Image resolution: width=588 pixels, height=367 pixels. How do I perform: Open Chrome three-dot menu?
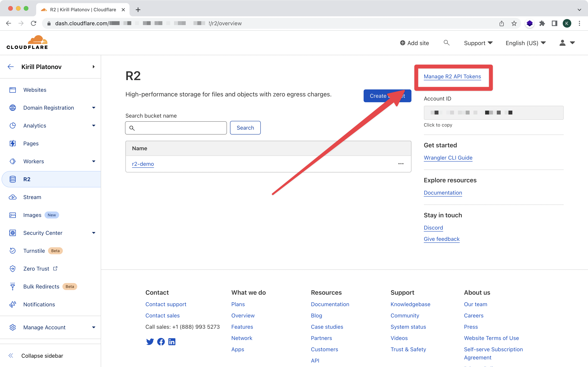[579, 23]
